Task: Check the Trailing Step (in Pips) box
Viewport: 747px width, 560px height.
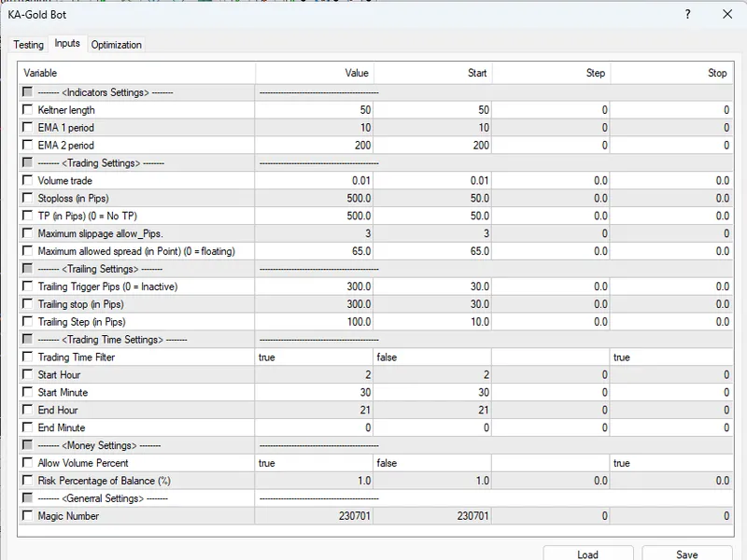Action: pyautogui.click(x=28, y=321)
